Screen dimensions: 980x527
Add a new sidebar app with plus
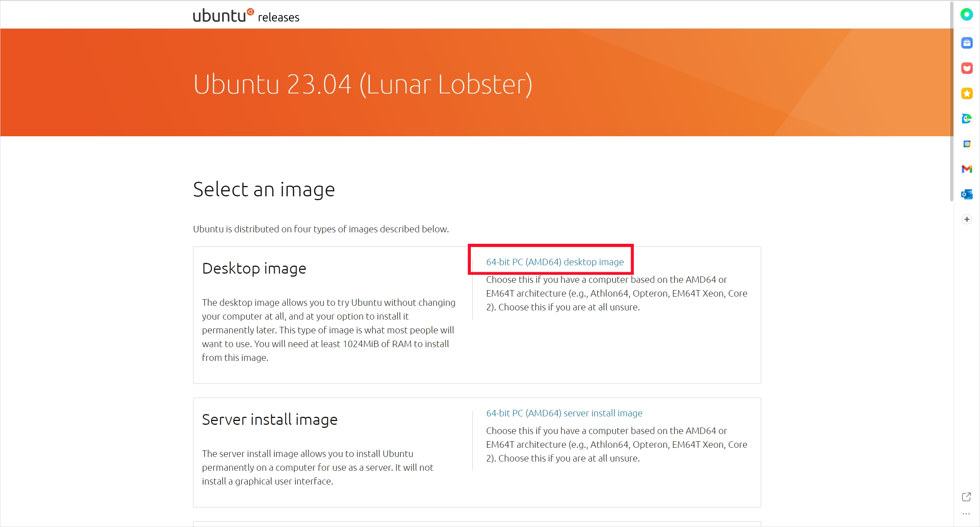coord(967,219)
